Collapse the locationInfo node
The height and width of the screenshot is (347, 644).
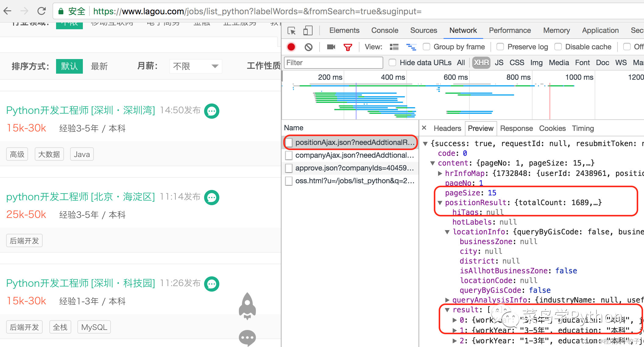(x=447, y=232)
